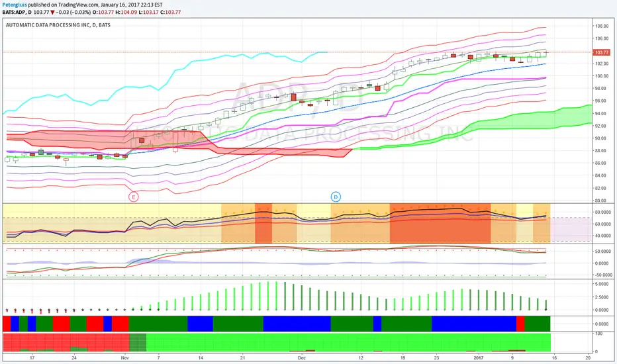
Task: Click the 40.0000 oscillator axis label
Action: (603, 236)
